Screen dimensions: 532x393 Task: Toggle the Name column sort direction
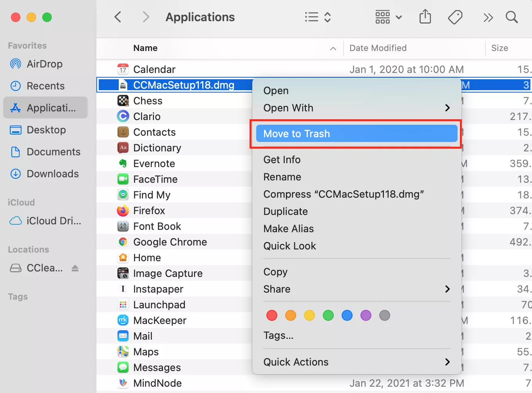(333, 49)
